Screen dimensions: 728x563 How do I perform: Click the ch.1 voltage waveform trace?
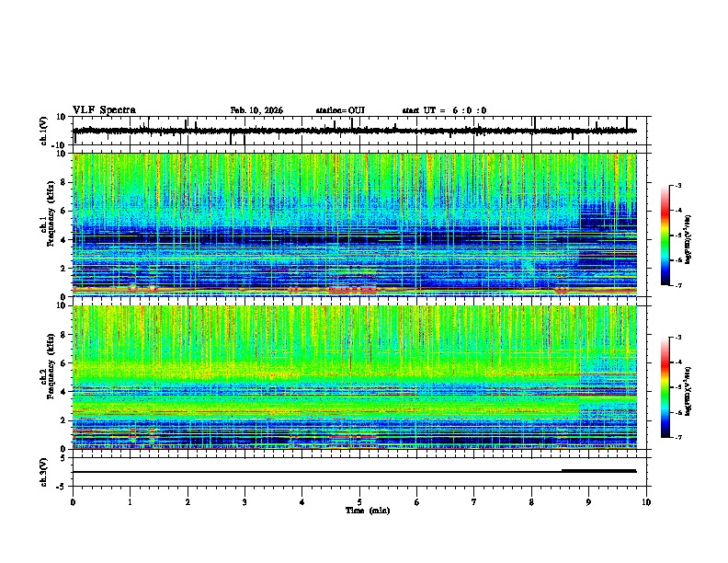point(354,131)
